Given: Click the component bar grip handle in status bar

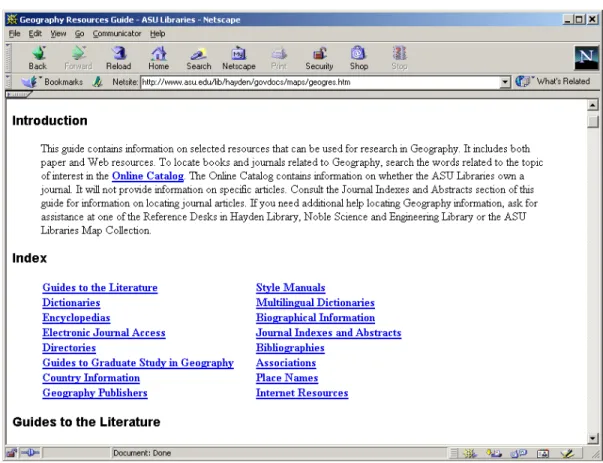Looking at the screenshot, I should coord(454,453).
